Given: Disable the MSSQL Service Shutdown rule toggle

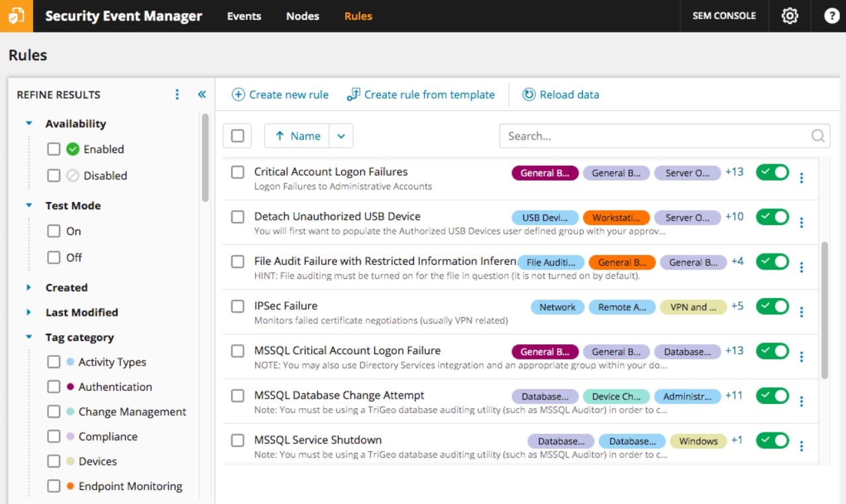Looking at the screenshot, I should tap(772, 440).
